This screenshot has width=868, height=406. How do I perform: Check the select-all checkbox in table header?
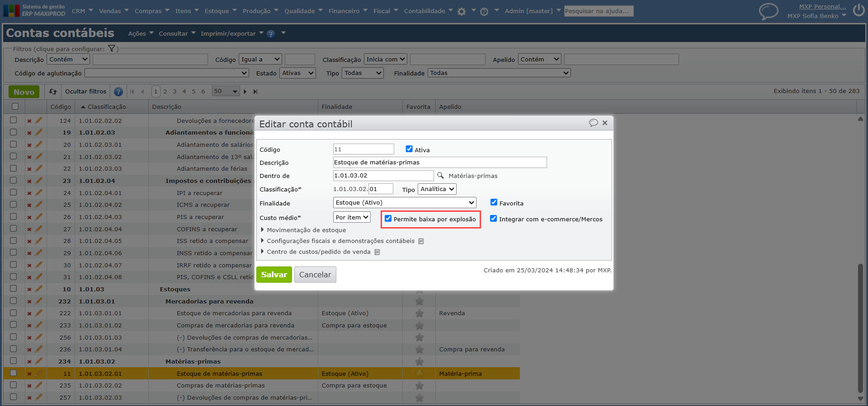[x=15, y=107]
